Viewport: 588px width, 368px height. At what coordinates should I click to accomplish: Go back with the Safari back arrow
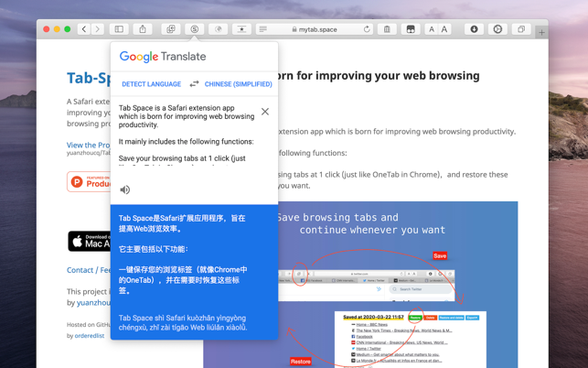[84, 29]
